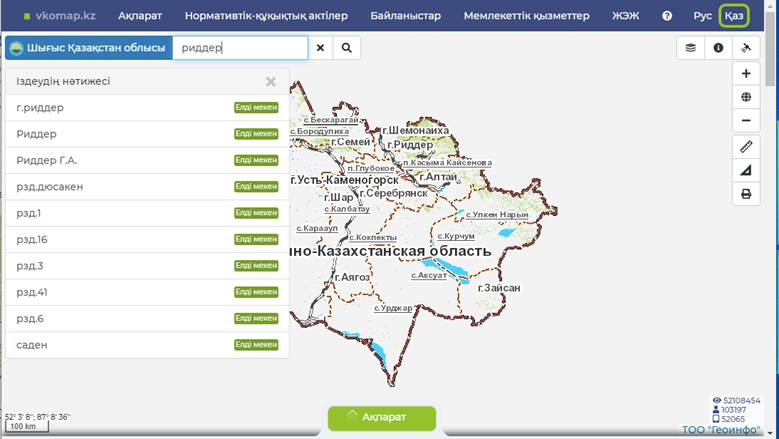Zoom out using the minus button
779x439 pixels.
click(x=746, y=121)
